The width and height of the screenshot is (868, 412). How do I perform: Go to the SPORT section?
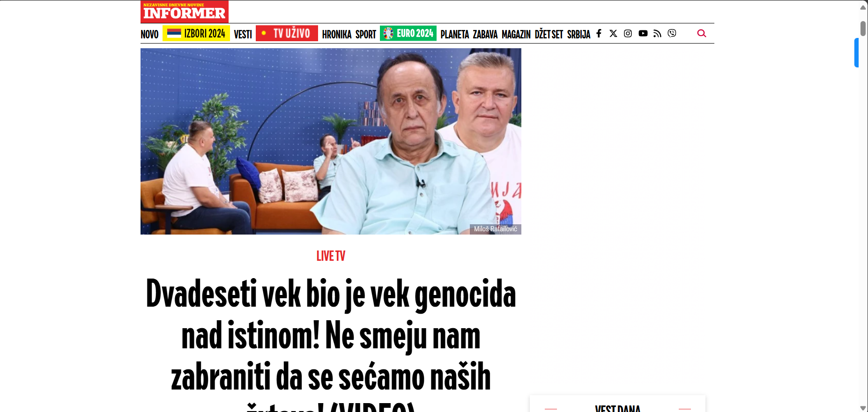pyautogui.click(x=365, y=34)
